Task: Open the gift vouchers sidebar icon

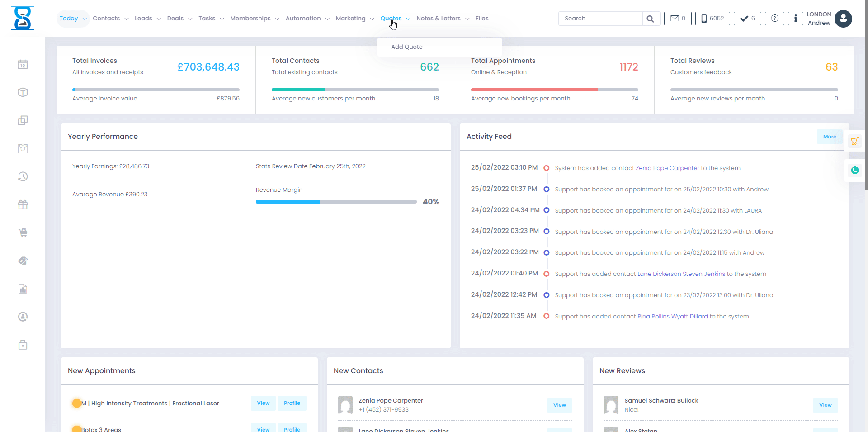Action: coord(23,204)
